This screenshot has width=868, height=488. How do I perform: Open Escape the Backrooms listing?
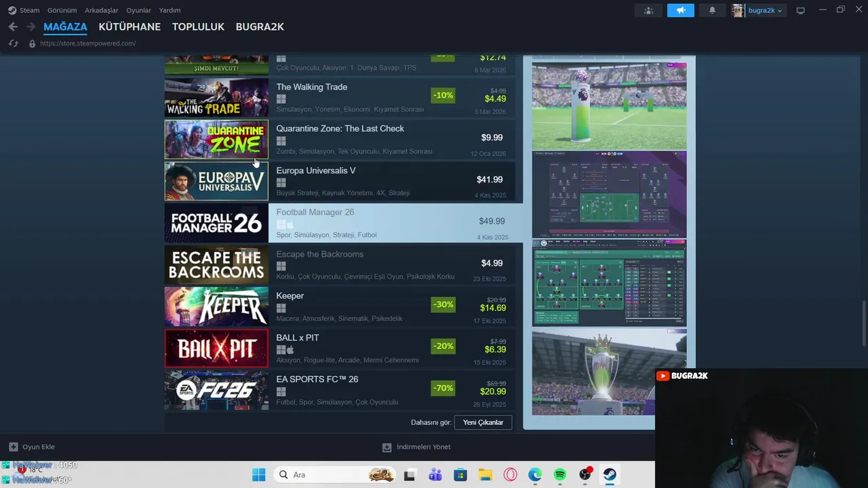pyautogui.click(x=340, y=265)
